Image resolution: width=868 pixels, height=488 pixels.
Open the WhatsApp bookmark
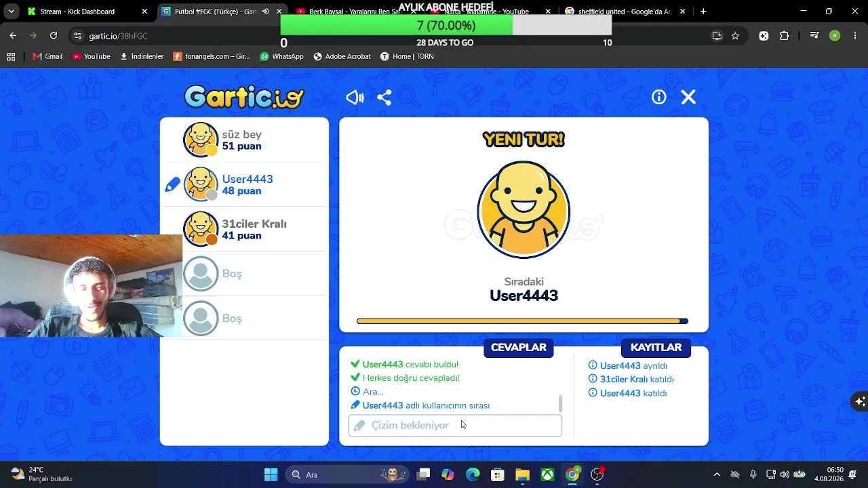[281, 56]
